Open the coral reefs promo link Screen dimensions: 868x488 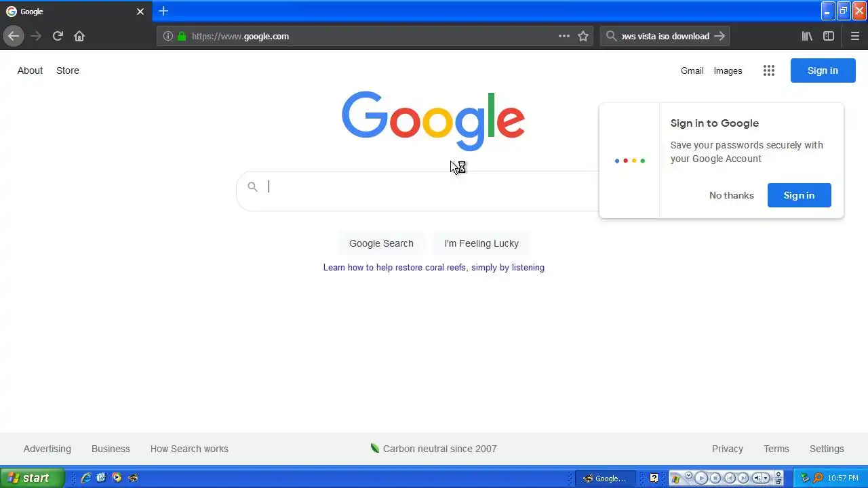click(x=434, y=268)
